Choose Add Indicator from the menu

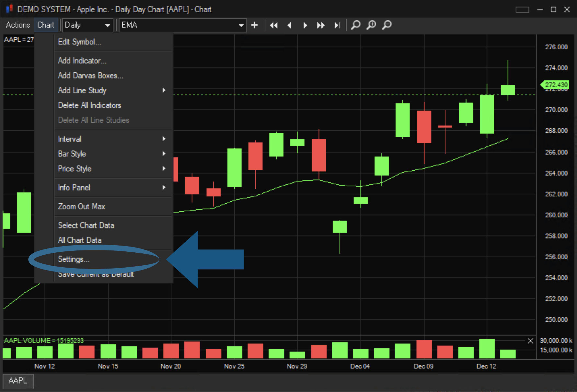[82, 61]
